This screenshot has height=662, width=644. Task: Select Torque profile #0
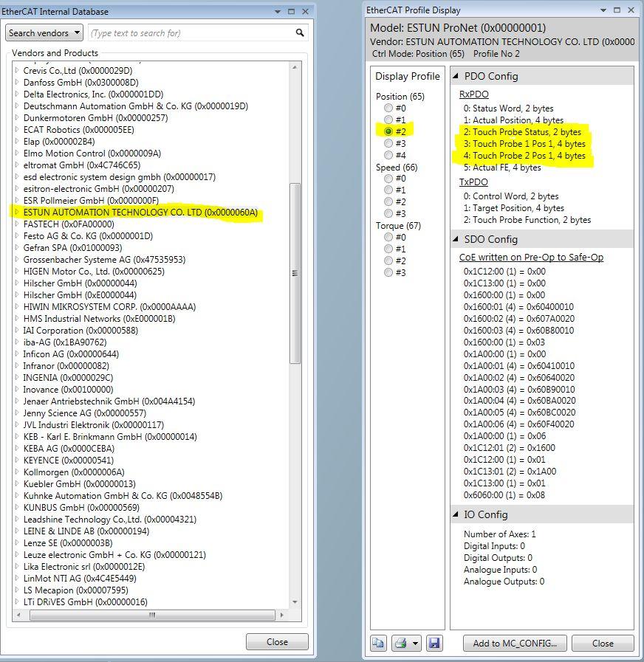pyautogui.click(x=388, y=237)
